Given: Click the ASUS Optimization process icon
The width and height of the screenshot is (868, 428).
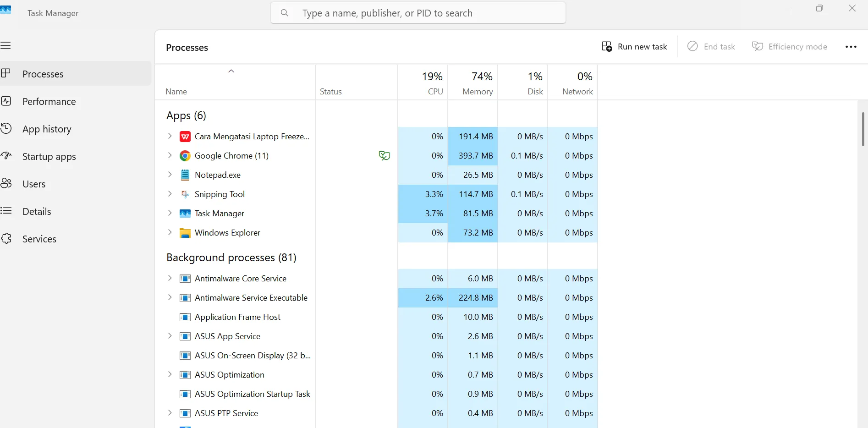Looking at the screenshot, I should click(x=185, y=375).
